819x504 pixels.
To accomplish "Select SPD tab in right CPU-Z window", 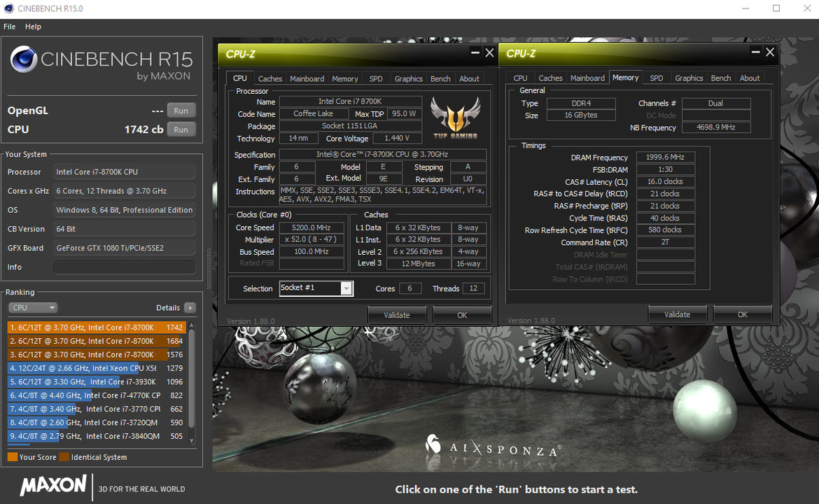I will click(657, 78).
